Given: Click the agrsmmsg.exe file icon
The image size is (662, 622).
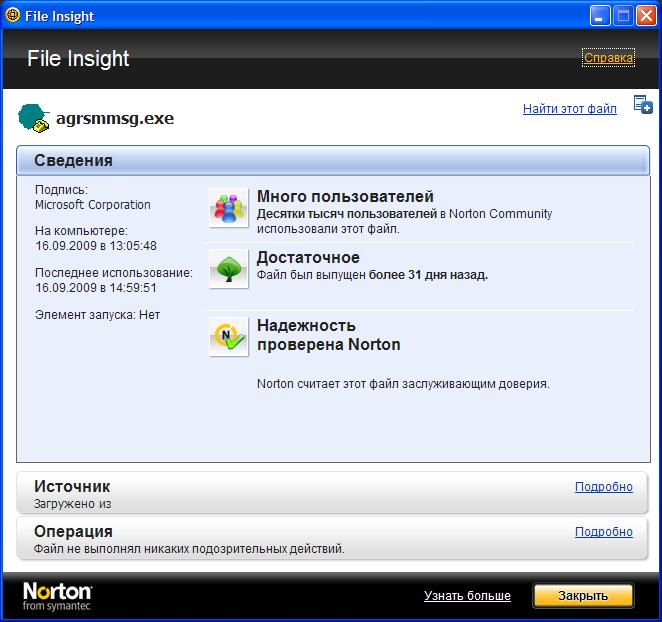Looking at the screenshot, I should (34, 118).
